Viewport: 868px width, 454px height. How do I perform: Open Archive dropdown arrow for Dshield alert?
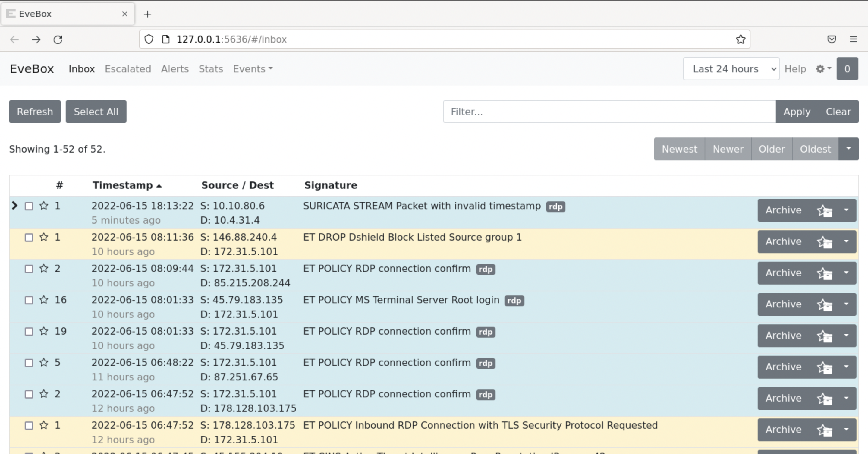tap(846, 242)
